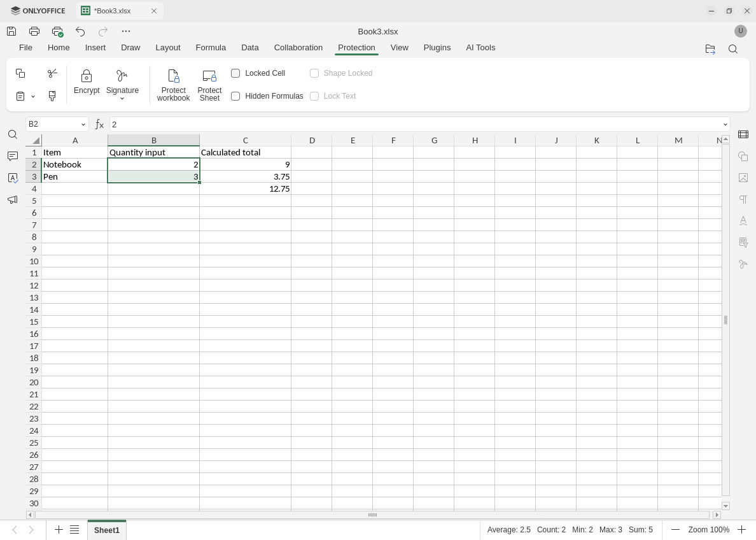
Task: Expand the Paste options arrow
Action: pos(33,97)
